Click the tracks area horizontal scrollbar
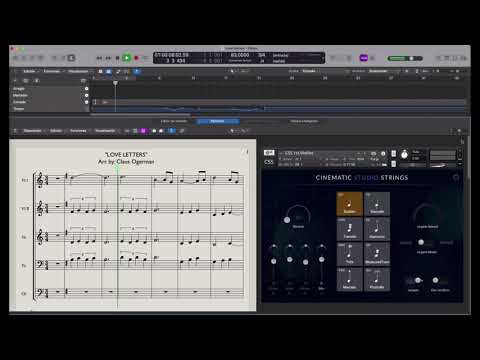Image resolution: width=480 pixels, height=360 pixels. [140, 114]
